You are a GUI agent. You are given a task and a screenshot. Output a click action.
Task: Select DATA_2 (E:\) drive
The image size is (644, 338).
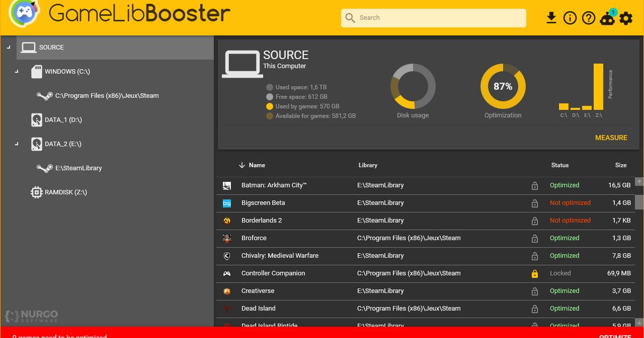[63, 144]
